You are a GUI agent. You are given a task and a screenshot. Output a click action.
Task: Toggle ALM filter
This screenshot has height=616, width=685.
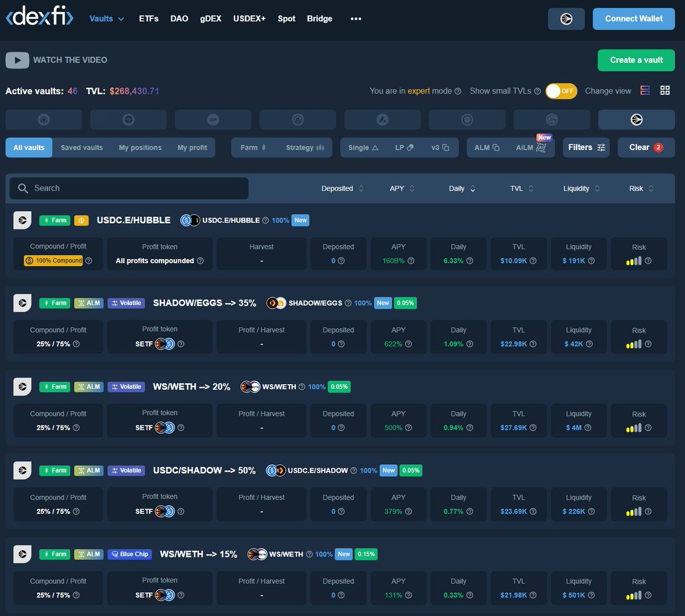487,147
